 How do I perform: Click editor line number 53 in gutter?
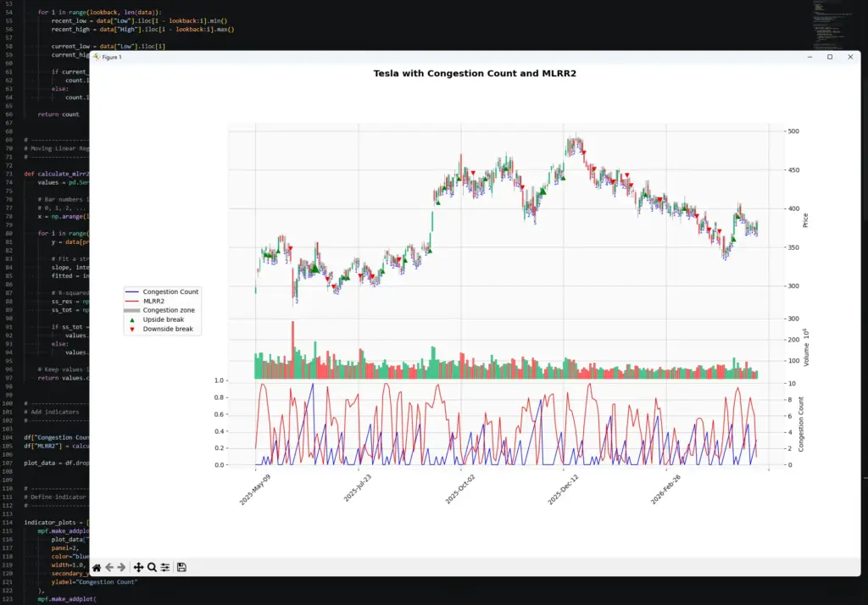[x=8, y=4]
